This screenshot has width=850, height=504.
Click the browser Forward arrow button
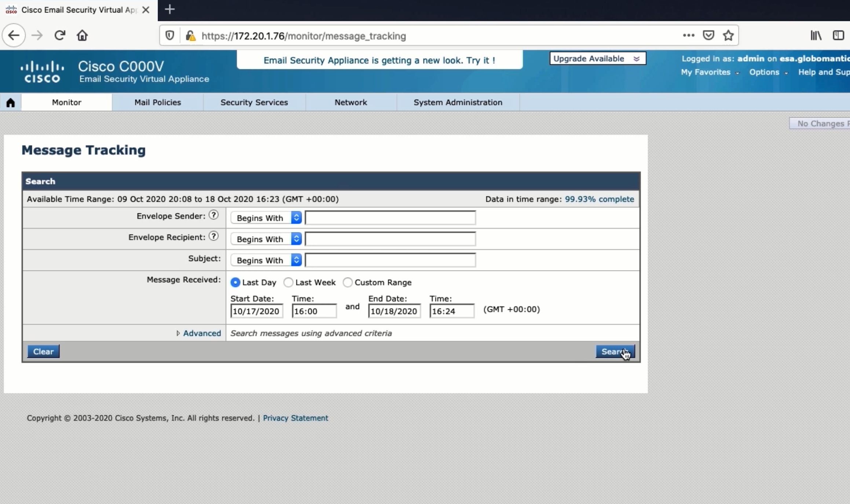click(x=37, y=36)
